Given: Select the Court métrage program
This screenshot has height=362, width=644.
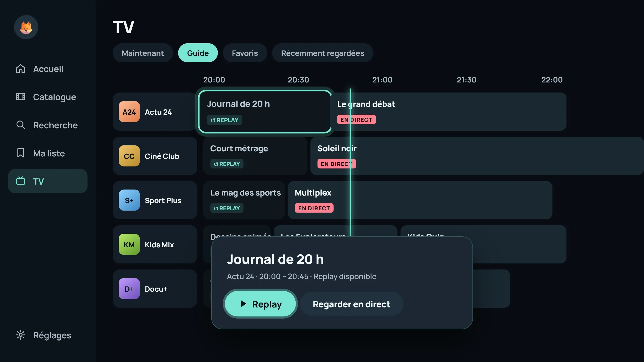Looking at the screenshot, I should [255, 156].
